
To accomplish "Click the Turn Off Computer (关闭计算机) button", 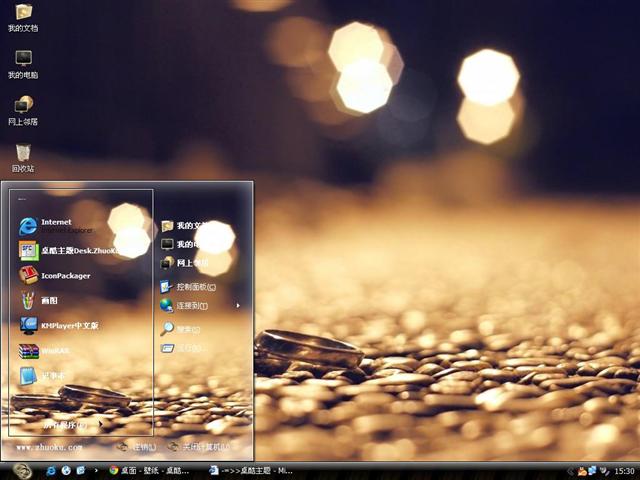I will click(x=199, y=447).
